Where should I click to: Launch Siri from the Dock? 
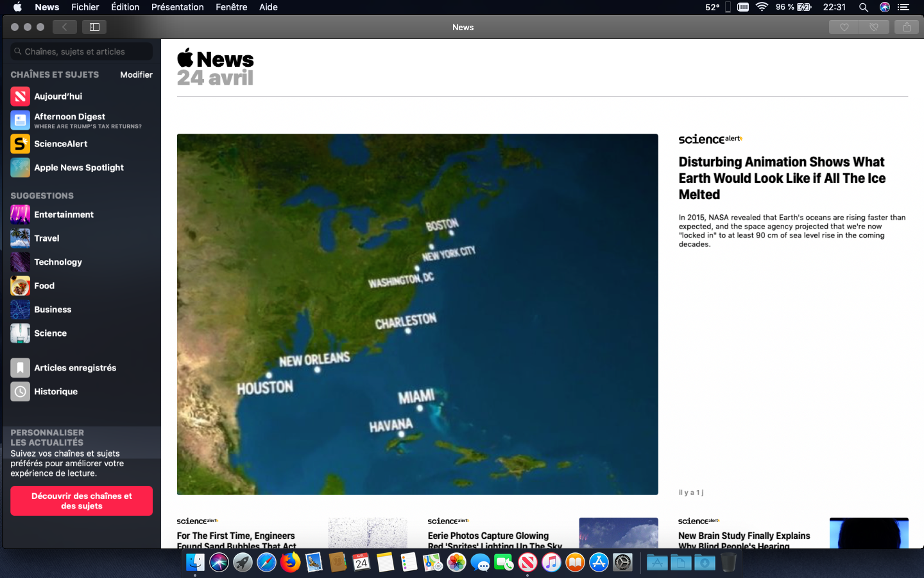(219, 563)
